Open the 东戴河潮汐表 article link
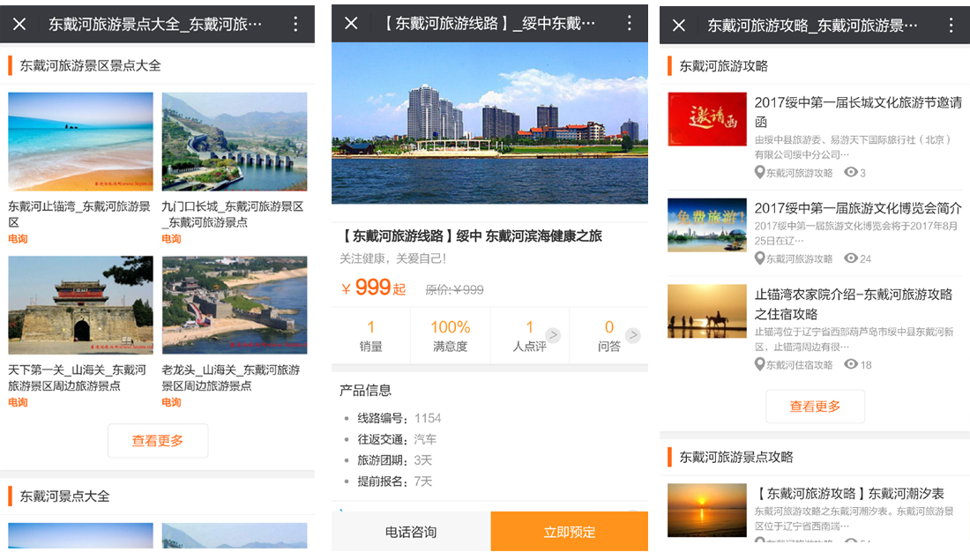Viewport: 970px width, 560px height. 851,493
